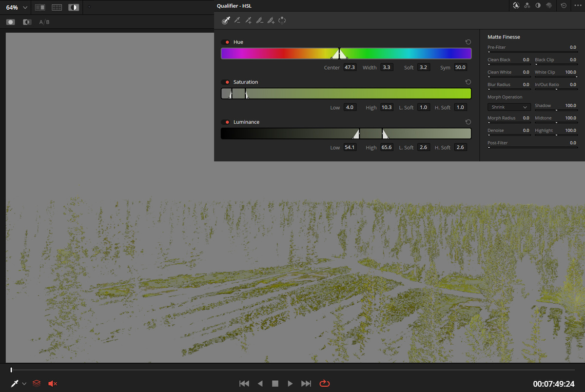Select the Picker Add tool

coord(249,20)
